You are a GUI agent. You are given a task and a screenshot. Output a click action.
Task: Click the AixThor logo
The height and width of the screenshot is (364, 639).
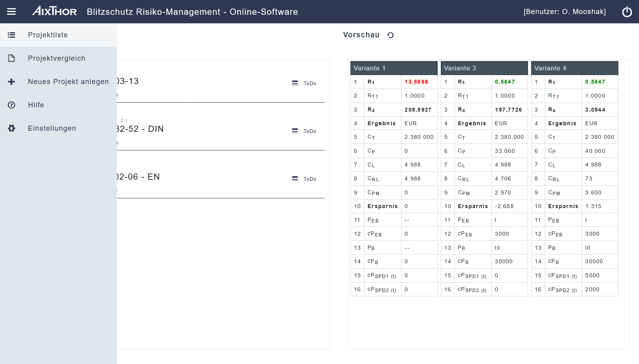(x=55, y=11)
